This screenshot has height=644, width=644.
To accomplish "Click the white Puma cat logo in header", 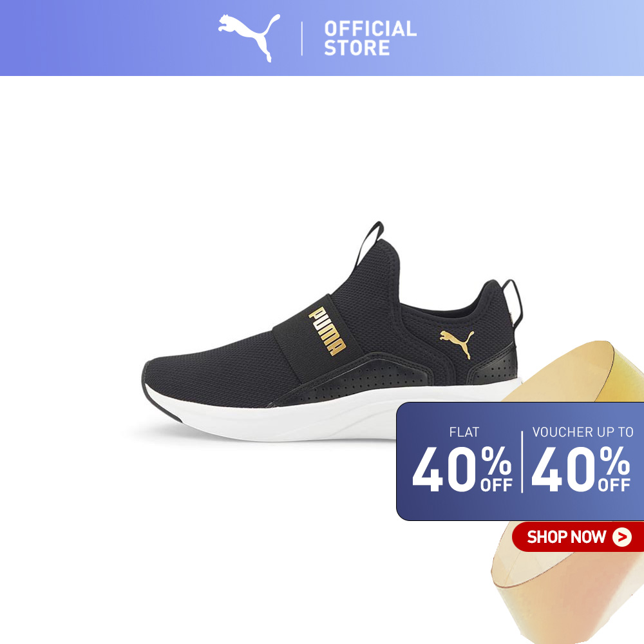I will coord(249,37).
